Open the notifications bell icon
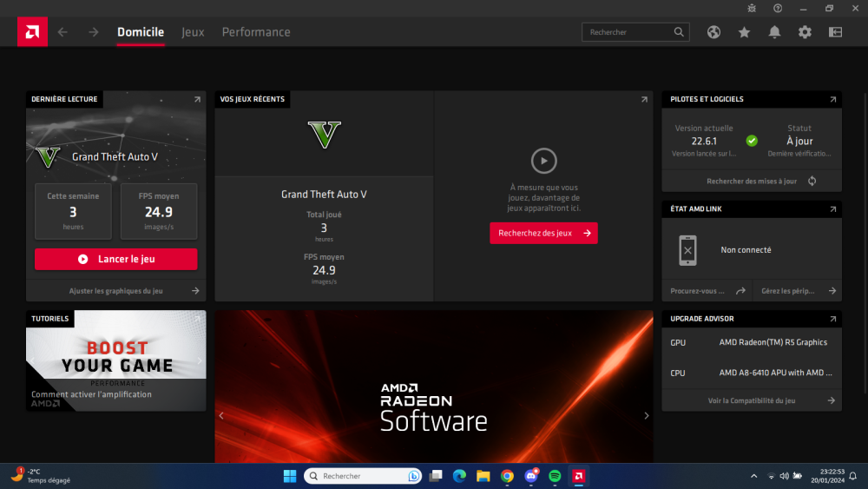 tap(774, 32)
